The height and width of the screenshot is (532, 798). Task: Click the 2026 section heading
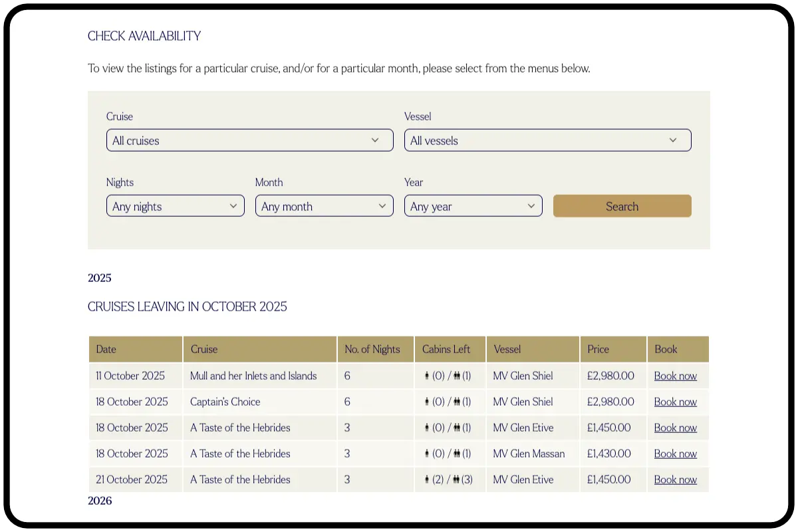pyautogui.click(x=100, y=501)
